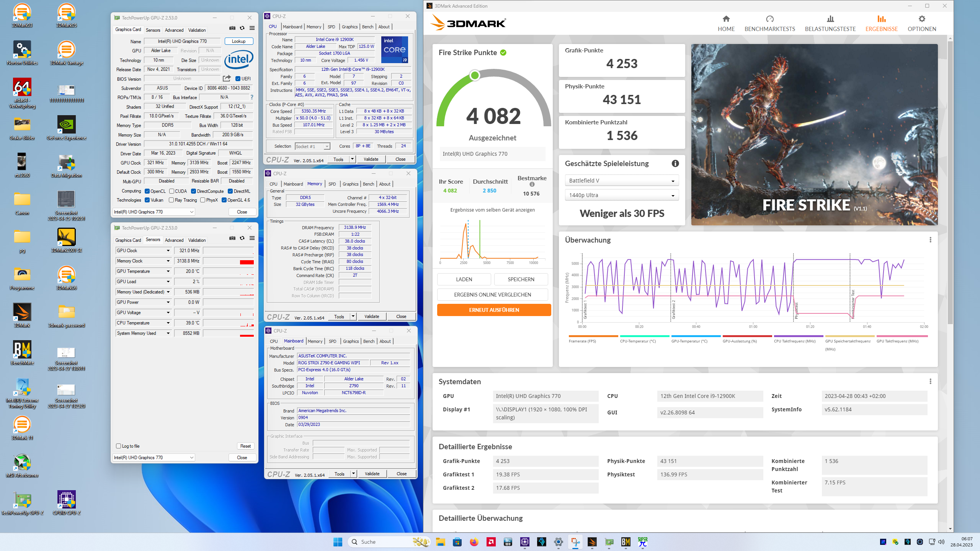The image size is (980, 551).
Task: Open the SPD tab in the middle CPU-Z window
Action: pos(332,184)
